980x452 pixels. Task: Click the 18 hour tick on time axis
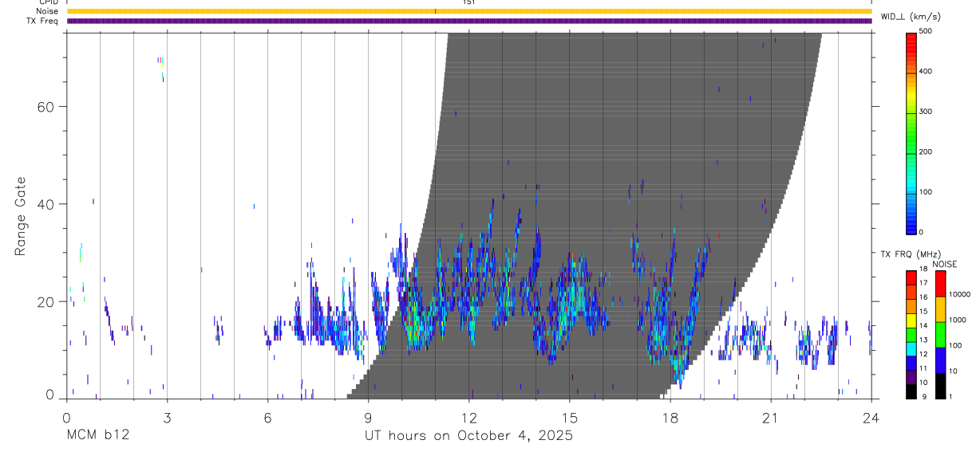coord(670,418)
